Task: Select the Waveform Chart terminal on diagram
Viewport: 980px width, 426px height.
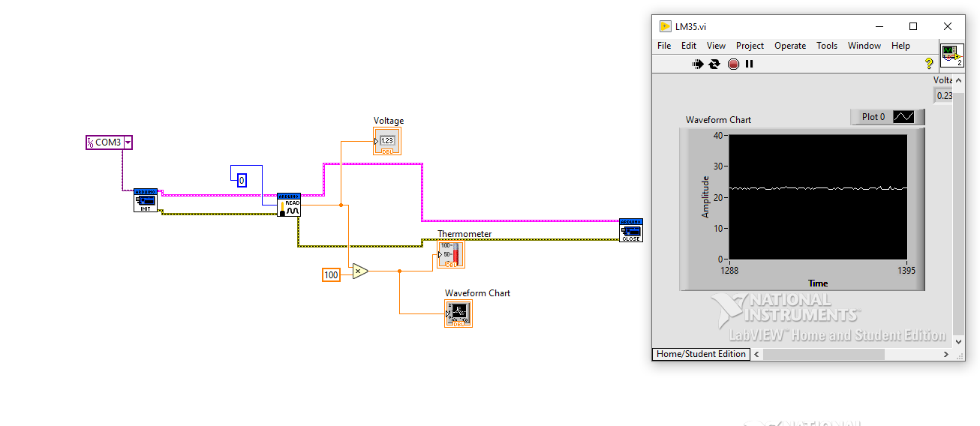Action: coord(458,313)
